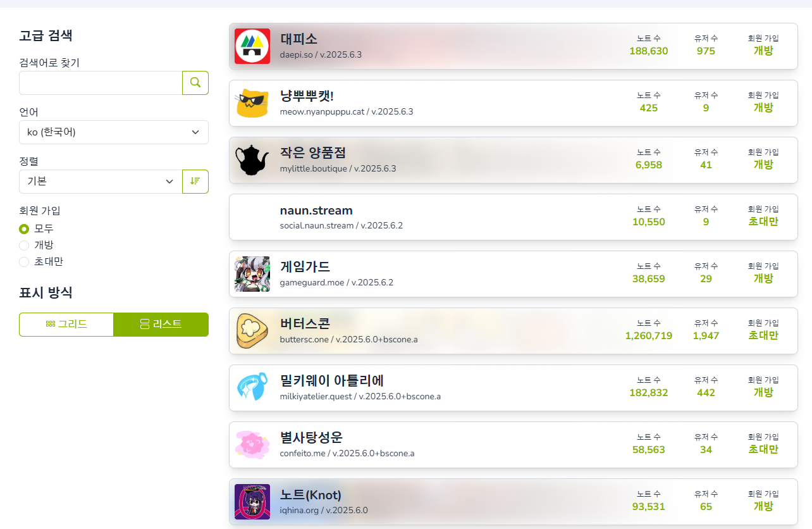Click the 노트(Knot) purple avatar icon
The width and height of the screenshot is (812, 529).
[252, 502]
